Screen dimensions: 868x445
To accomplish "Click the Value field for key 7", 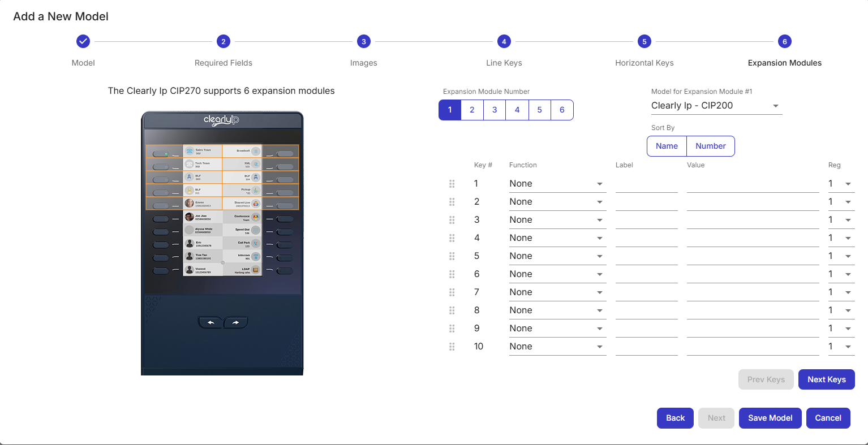I will click(x=753, y=292).
